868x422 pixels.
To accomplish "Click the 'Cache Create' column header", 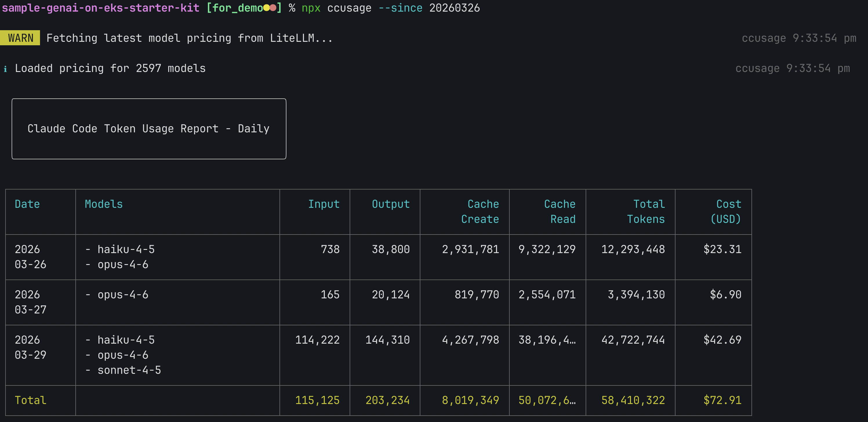I will tap(480, 212).
